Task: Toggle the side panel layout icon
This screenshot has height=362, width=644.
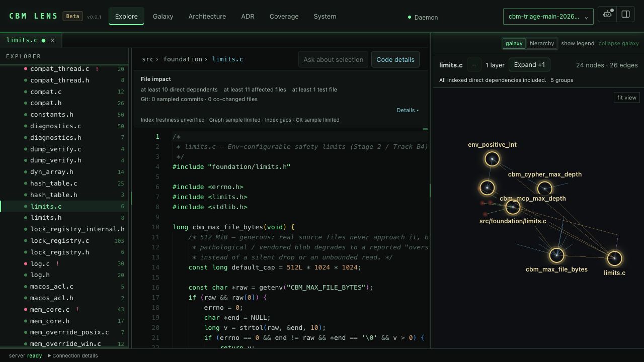Action: (x=626, y=15)
